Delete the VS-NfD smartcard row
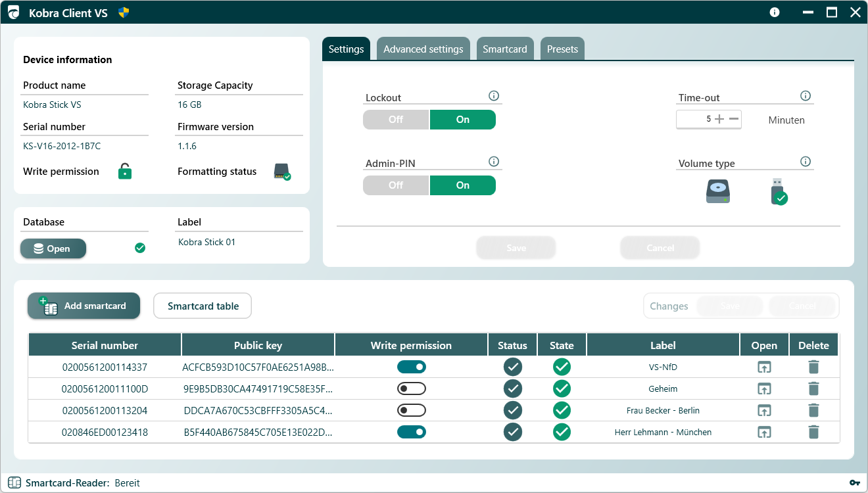Image resolution: width=868 pixels, height=493 pixels. pos(813,367)
